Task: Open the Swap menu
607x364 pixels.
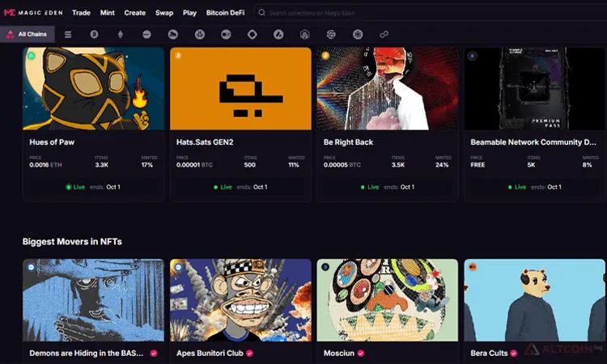Action: point(164,13)
